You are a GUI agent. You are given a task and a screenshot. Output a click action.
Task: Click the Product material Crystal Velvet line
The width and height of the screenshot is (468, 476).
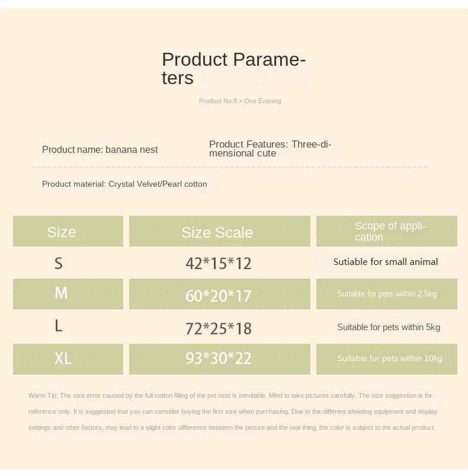coord(124,184)
